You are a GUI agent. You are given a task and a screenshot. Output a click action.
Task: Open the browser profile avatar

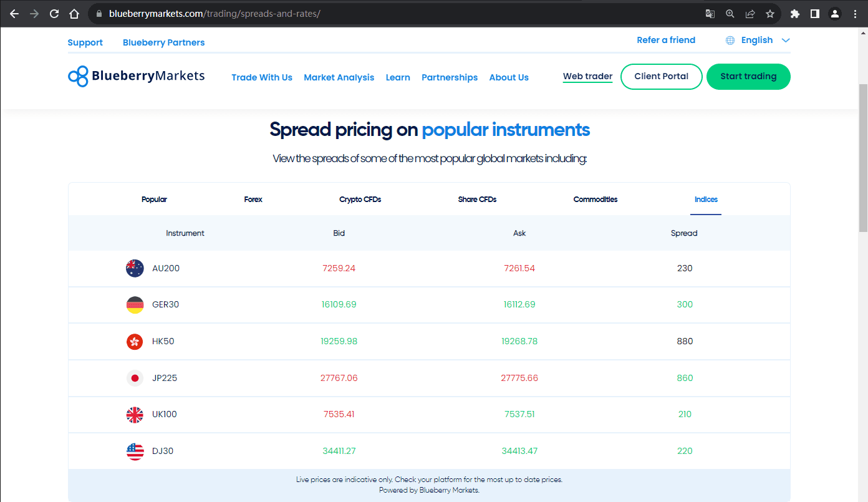pyautogui.click(x=834, y=14)
